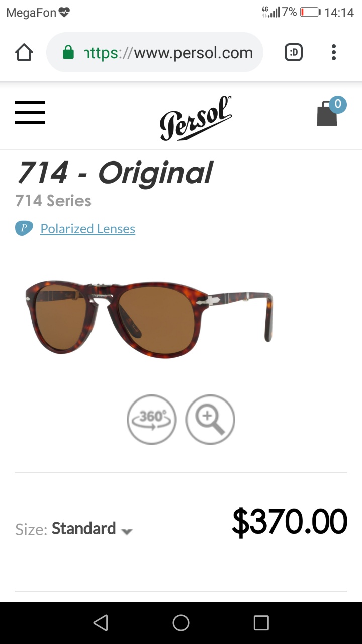This screenshot has height=644, width=362.
Task: Tap the Persol logo
Action: click(196, 118)
